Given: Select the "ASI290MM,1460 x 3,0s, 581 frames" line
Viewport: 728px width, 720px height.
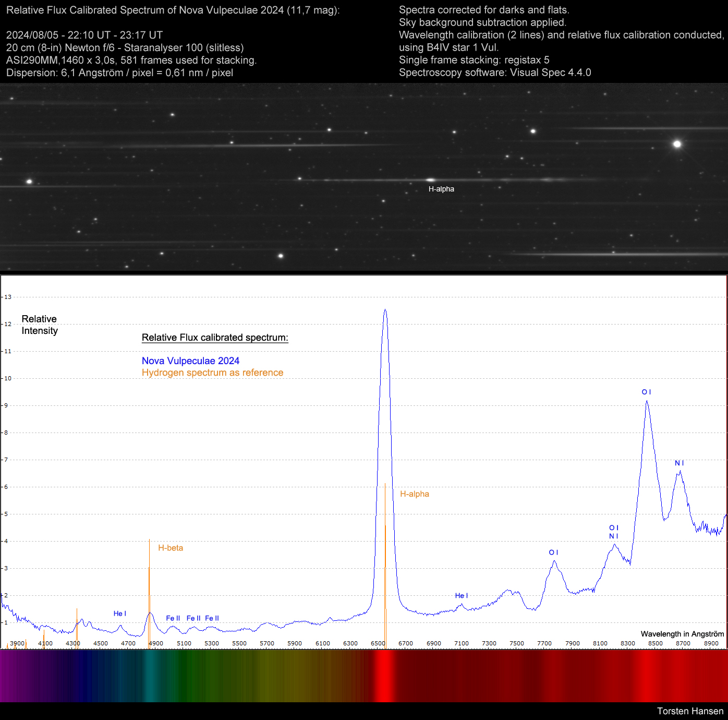Looking at the screenshot, I should pyautogui.click(x=131, y=60).
